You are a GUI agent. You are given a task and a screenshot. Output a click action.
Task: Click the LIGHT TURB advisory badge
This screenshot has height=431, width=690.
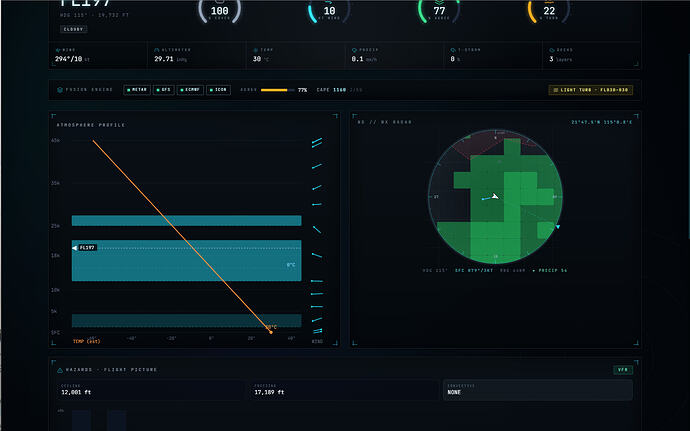coord(591,90)
